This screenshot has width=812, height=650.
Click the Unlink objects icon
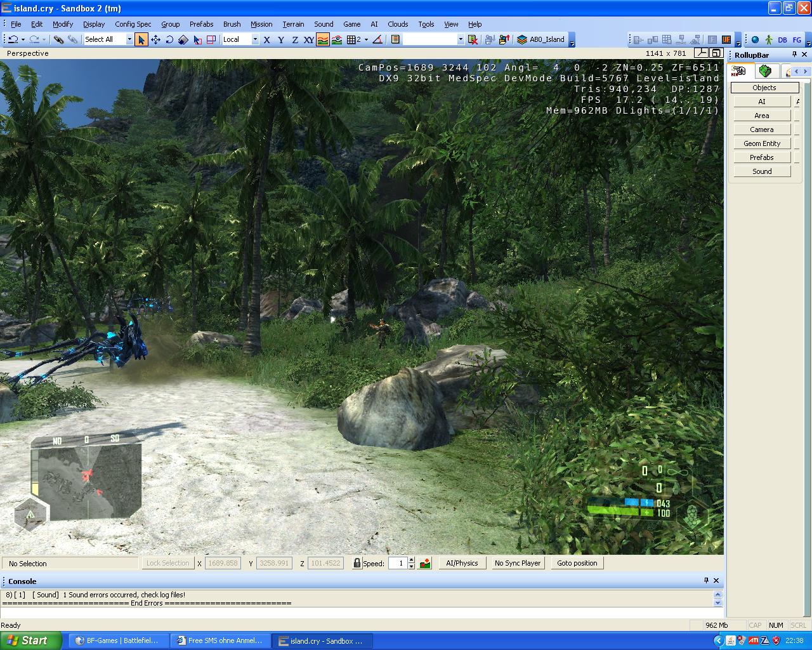(x=73, y=39)
